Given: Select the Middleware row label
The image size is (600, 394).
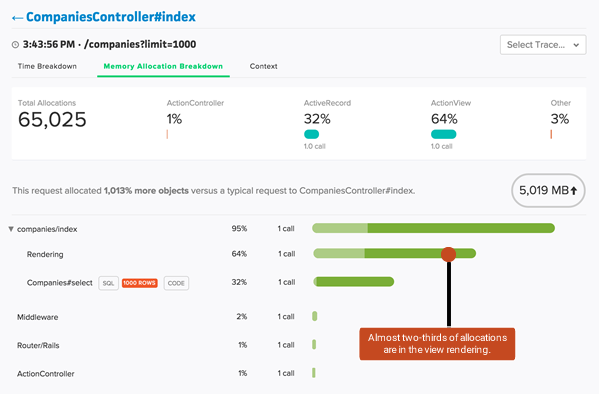Looking at the screenshot, I should tap(38, 317).
